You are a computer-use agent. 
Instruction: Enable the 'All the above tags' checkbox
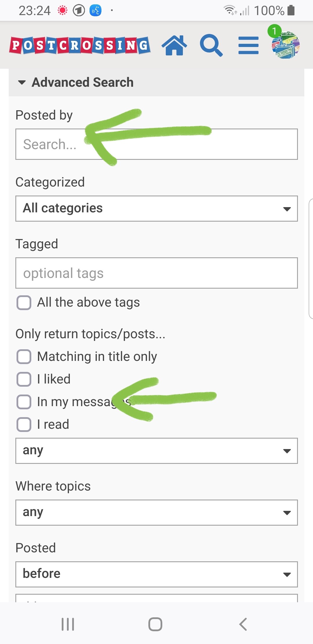(24, 303)
